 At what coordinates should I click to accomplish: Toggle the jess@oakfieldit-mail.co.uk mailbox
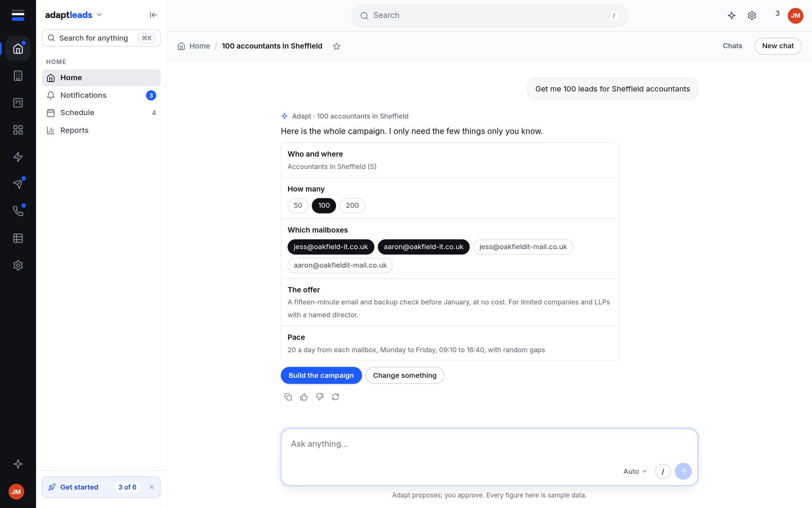[523, 247]
